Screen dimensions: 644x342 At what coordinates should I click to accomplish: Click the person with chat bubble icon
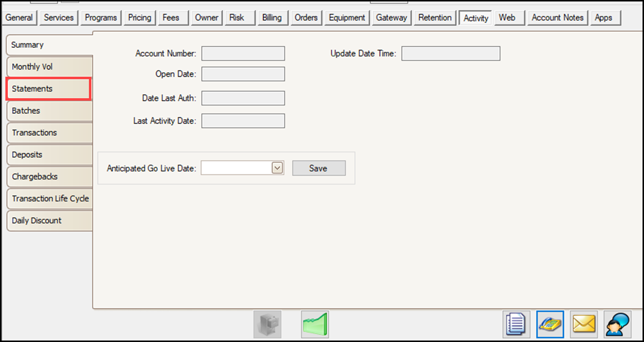pos(618,324)
